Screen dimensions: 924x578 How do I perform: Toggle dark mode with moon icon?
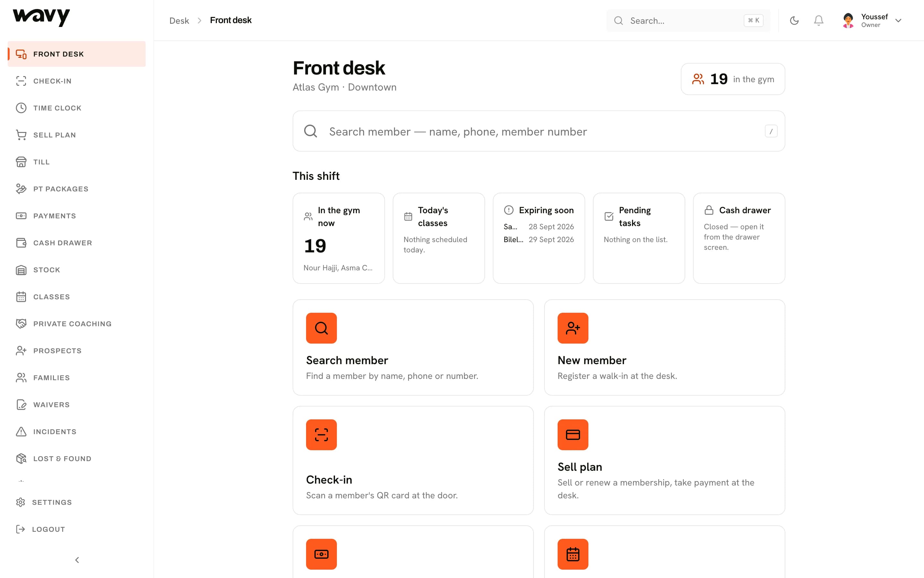pyautogui.click(x=794, y=21)
